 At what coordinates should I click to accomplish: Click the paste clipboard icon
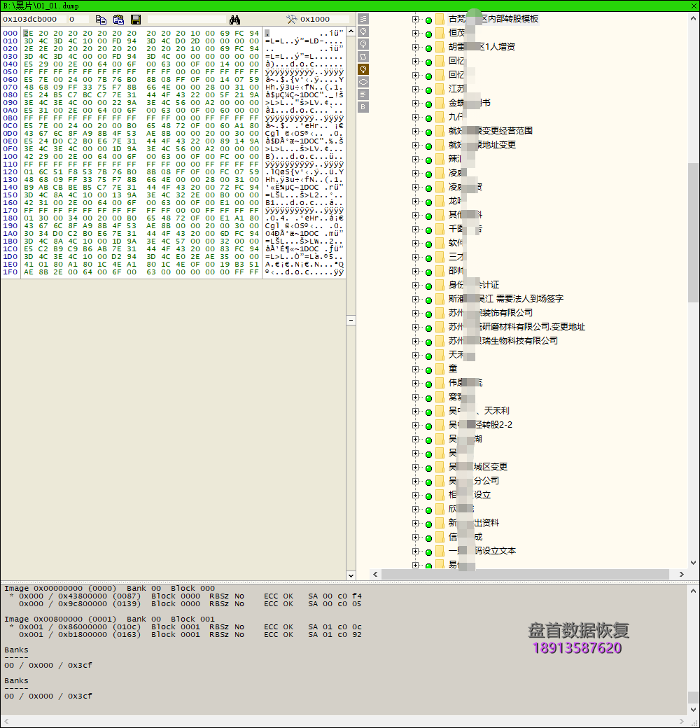[118, 20]
